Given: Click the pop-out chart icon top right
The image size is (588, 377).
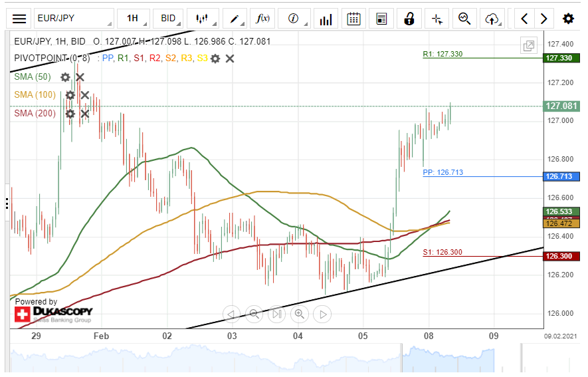Looking at the screenshot, I should coord(529,46).
